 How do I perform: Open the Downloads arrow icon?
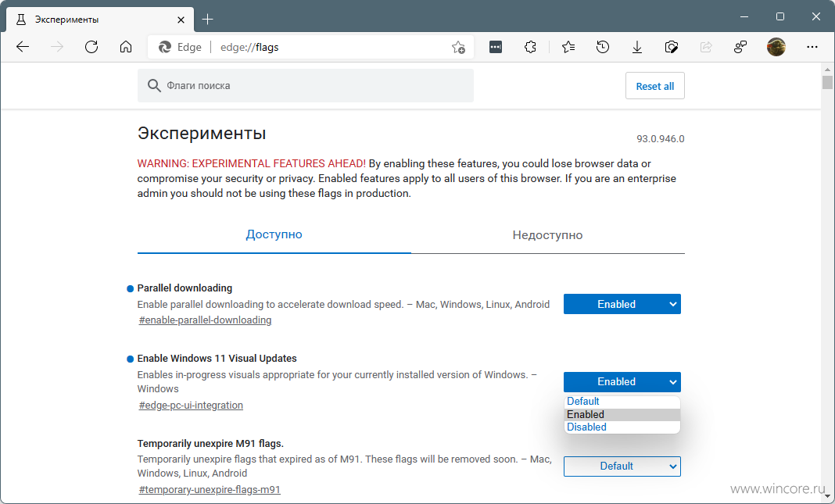[x=637, y=47]
